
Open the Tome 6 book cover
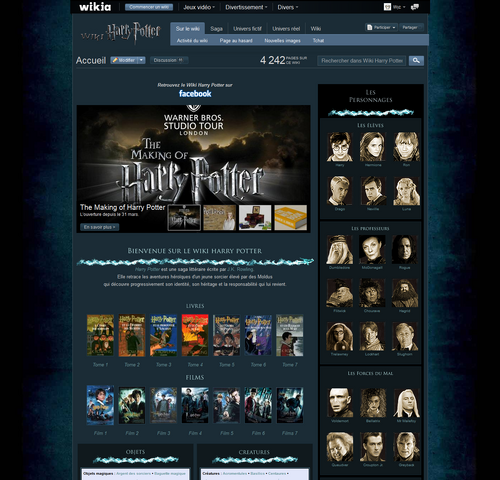point(258,335)
